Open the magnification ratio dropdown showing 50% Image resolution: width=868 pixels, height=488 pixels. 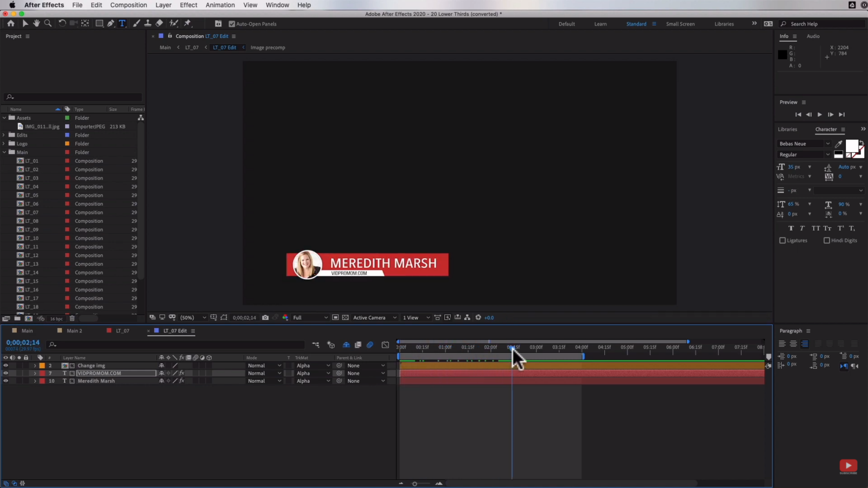(191, 317)
